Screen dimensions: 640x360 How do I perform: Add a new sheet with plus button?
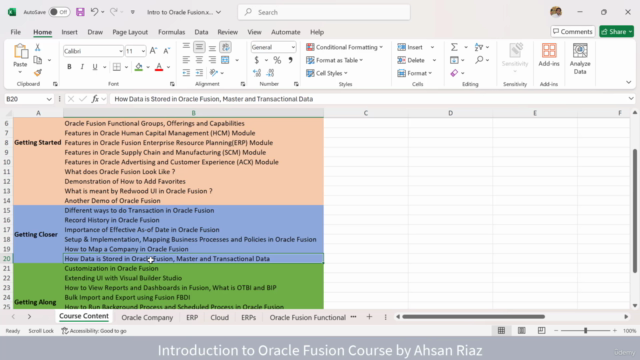click(369, 317)
